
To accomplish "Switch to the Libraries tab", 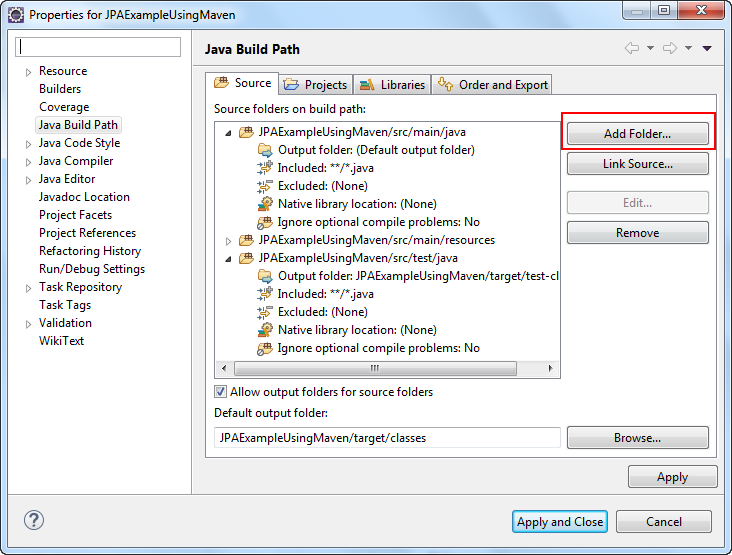I will point(392,84).
